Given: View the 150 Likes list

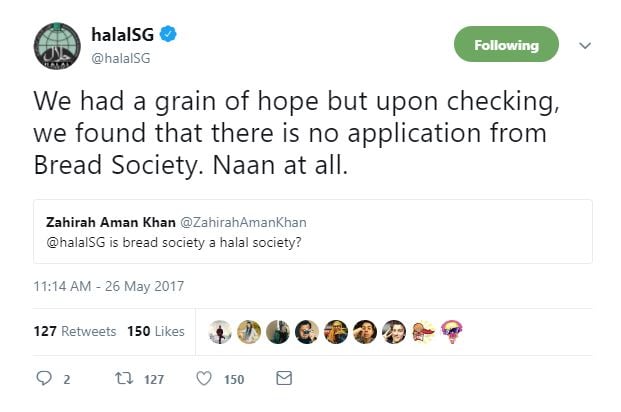Looking at the screenshot, I should coord(156,331).
